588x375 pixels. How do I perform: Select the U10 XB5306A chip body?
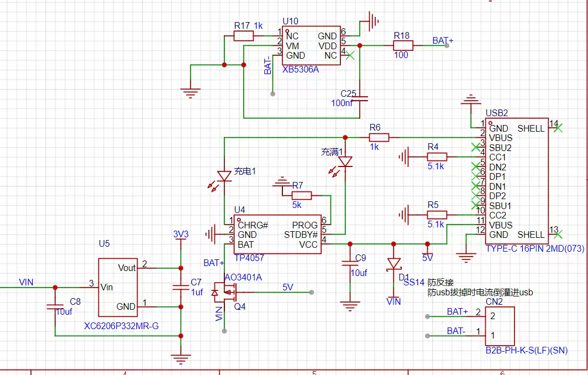coord(311,45)
